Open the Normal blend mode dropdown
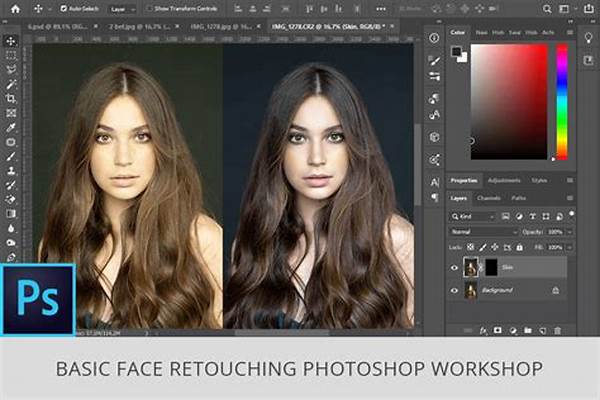Viewport: 600px width, 400px height. [483, 232]
